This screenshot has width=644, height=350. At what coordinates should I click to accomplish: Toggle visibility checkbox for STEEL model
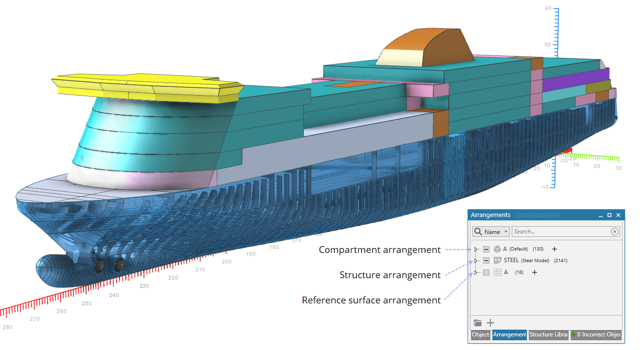pos(486,261)
